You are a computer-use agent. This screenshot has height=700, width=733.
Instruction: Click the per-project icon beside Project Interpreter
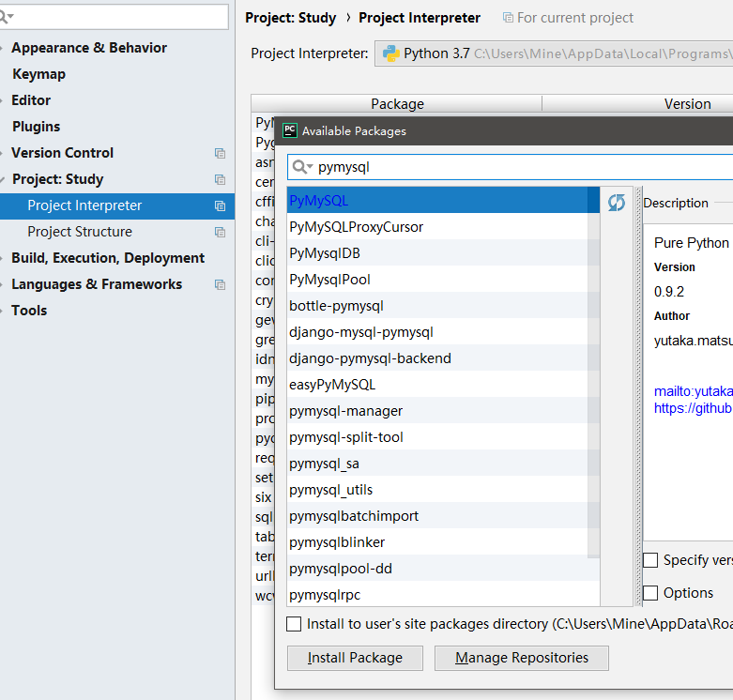point(220,205)
